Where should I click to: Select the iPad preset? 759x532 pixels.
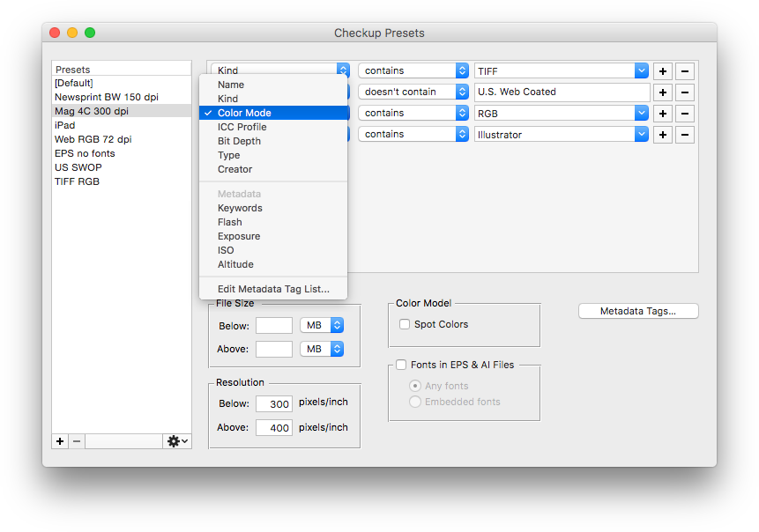(x=122, y=125)
